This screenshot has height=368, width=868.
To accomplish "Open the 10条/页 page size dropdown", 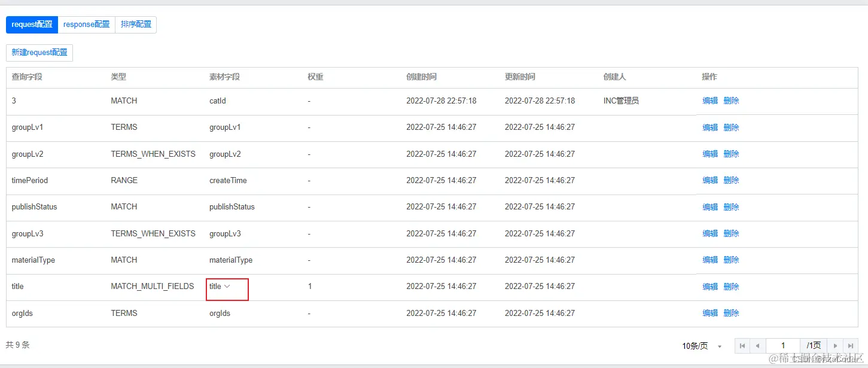I will click(702, 346).
